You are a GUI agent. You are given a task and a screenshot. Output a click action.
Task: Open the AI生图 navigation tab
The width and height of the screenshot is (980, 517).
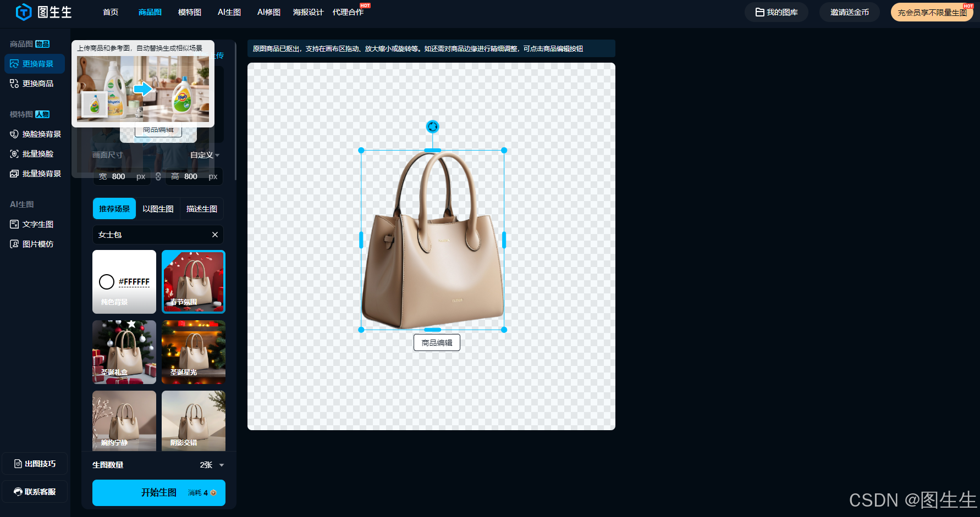(229, 12)
